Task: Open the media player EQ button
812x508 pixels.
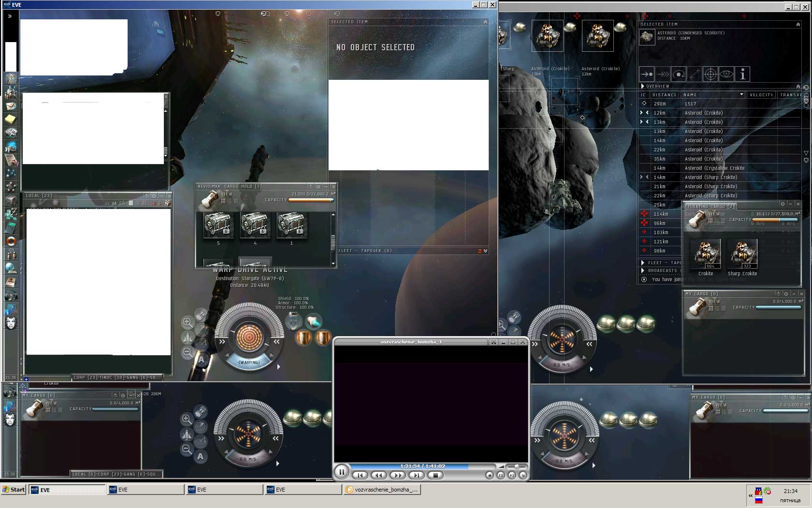Action: [x=501, y=475]
